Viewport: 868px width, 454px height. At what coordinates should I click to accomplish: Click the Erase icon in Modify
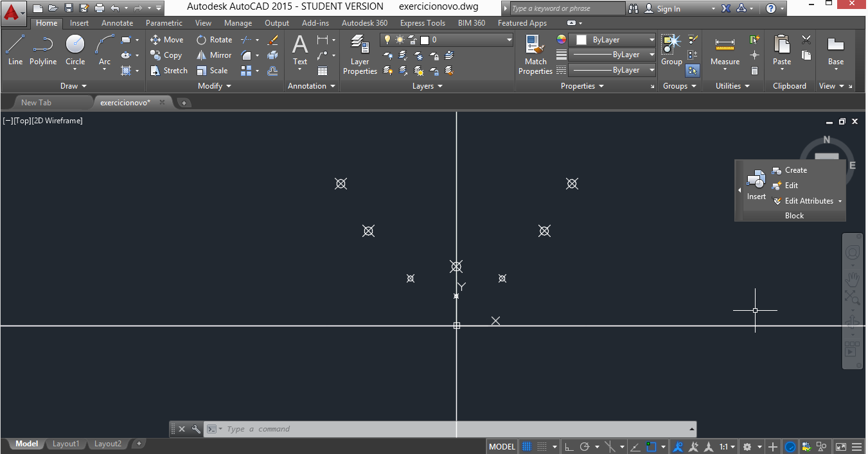pos(272,40)
